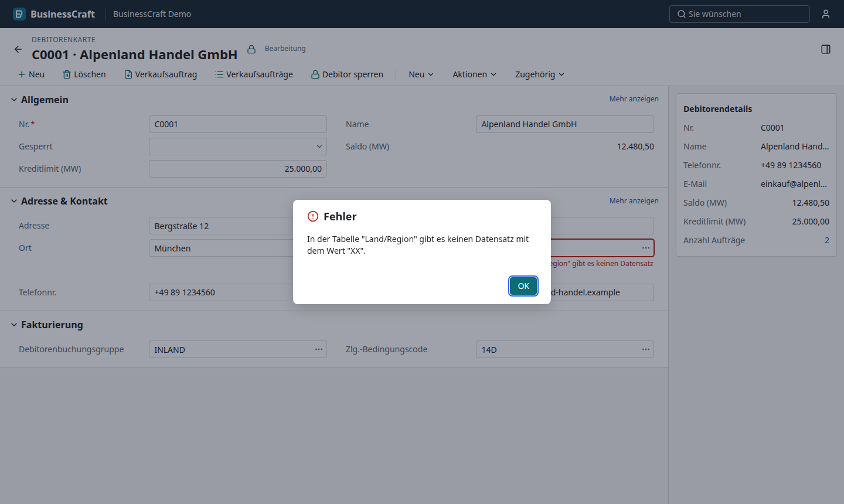Confirm the error dialog with OK
This screenshot has height=504, width=844.
[523, 286]
